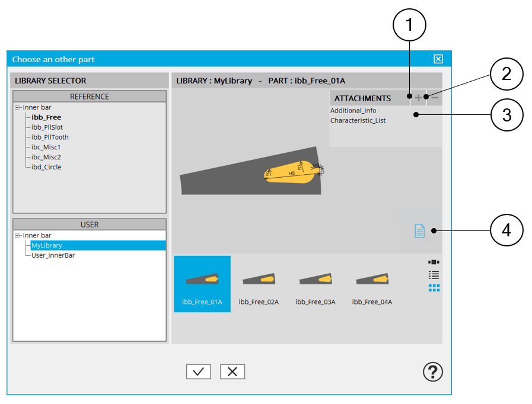
Task: Confirm the selection with the checkmark button
Action: tap(198, 371)
